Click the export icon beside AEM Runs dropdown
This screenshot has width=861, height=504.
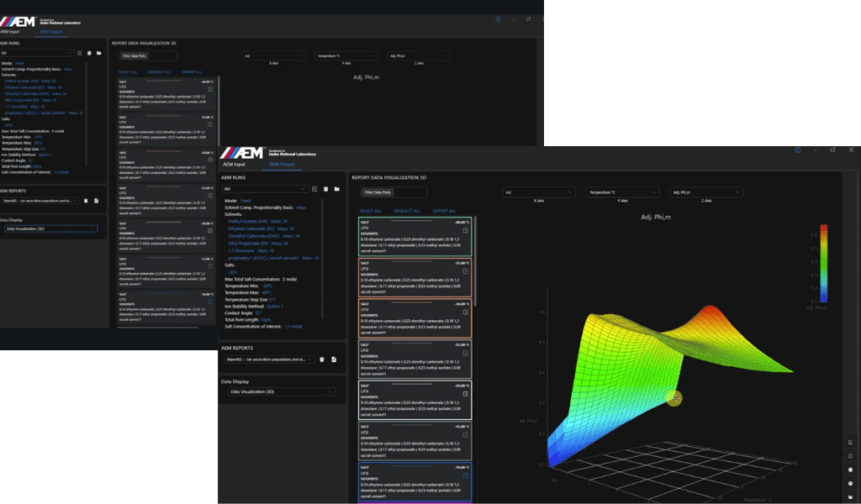tap(314, 189)
